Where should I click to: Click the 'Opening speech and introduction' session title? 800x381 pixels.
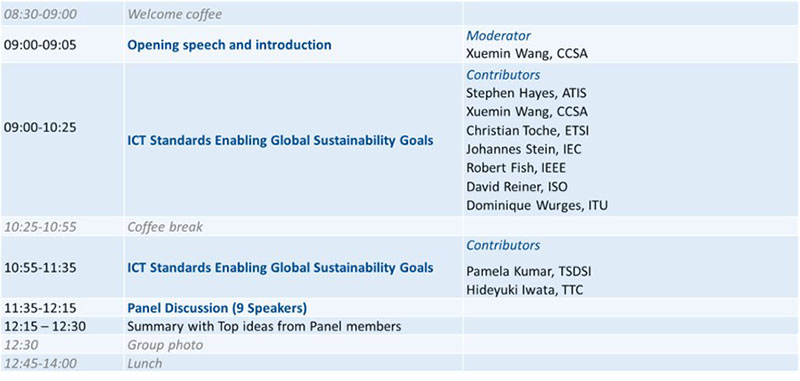[229, 45]
